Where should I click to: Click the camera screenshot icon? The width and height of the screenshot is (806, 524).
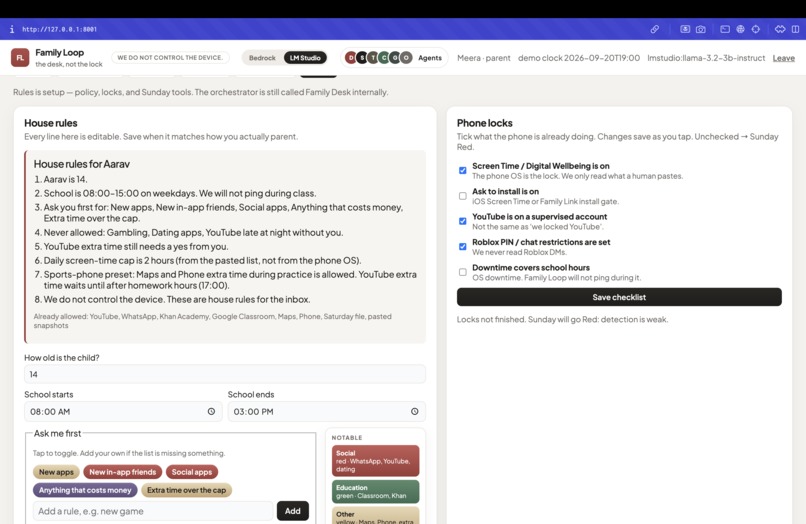pos(701,29)
